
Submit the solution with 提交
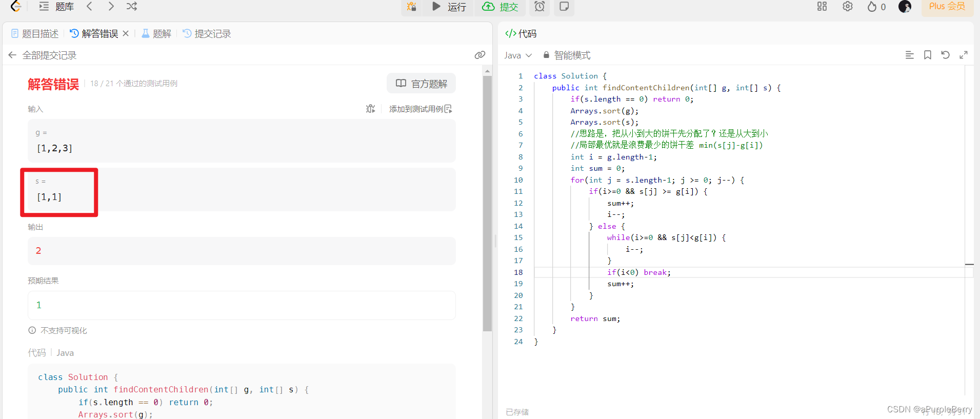click(x=500, y=7)
